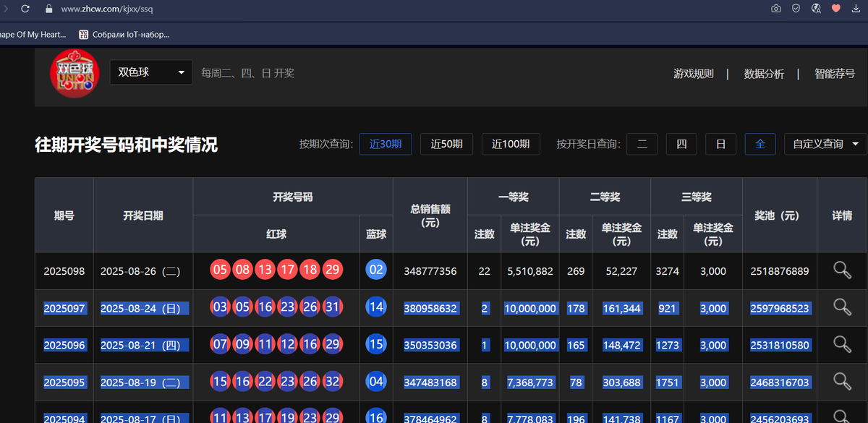868x423 pixels.
Task: Open details magnifier for draw 2025096
Action: point(842,344)
